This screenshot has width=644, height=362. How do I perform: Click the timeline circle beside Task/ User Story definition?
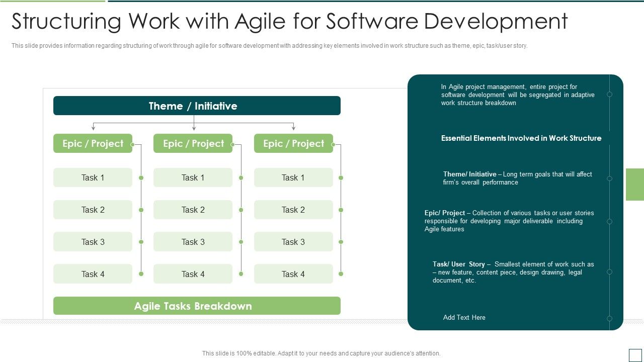609,272
